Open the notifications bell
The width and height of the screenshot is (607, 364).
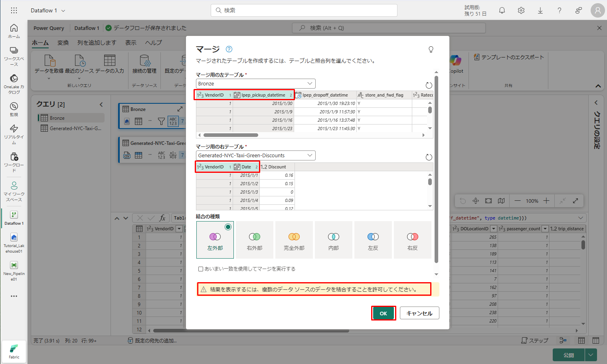(502, 10)
